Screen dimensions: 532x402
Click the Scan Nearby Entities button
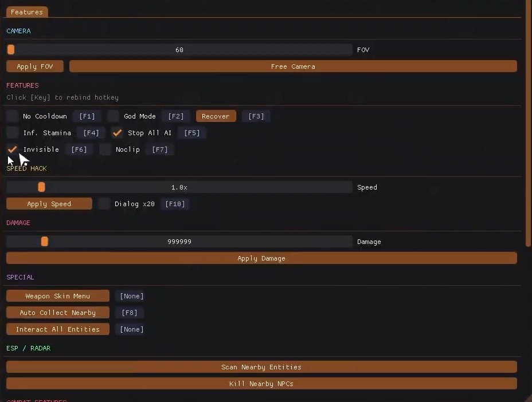coord(261,367)
